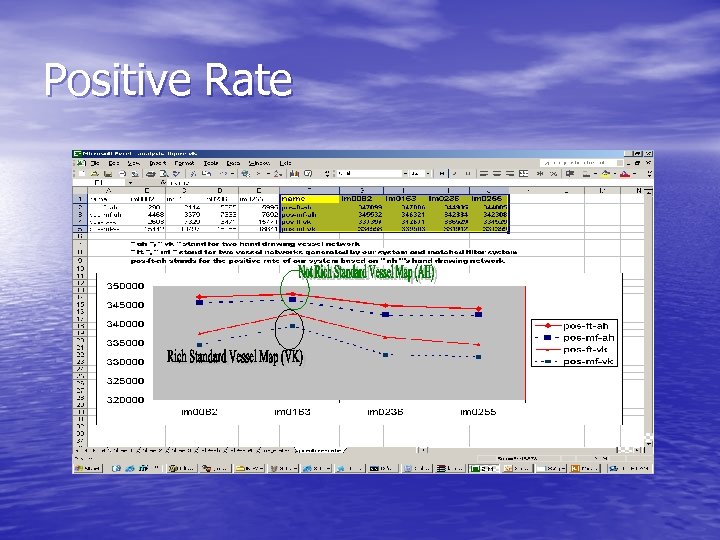Open Print Preview from the toolbar
This screenshot has height=540, width=720.
(x=163, y=174)
